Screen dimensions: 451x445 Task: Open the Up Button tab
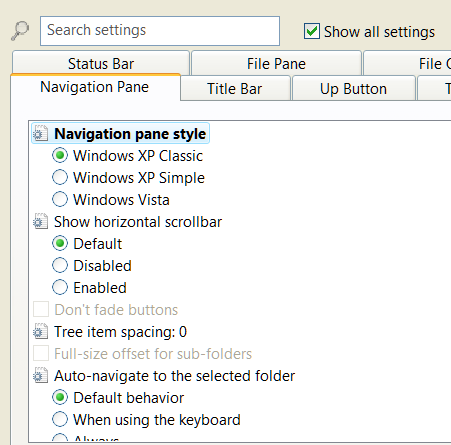(354, 88)
